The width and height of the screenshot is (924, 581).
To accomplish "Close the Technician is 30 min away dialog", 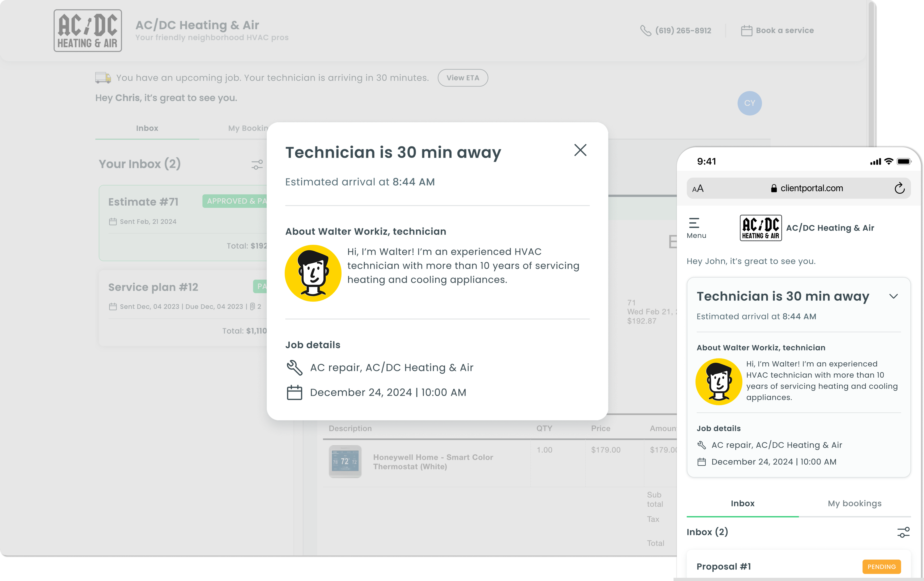I will pyautogui.click(x=580, y=150).
